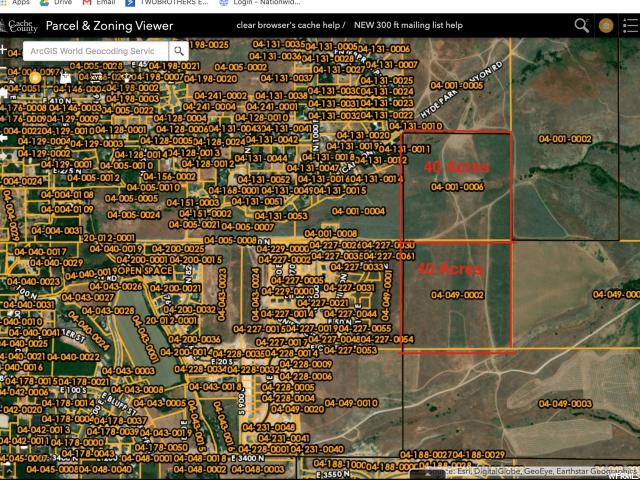Select parcel 04-043-0003

[x=128, y=371]
